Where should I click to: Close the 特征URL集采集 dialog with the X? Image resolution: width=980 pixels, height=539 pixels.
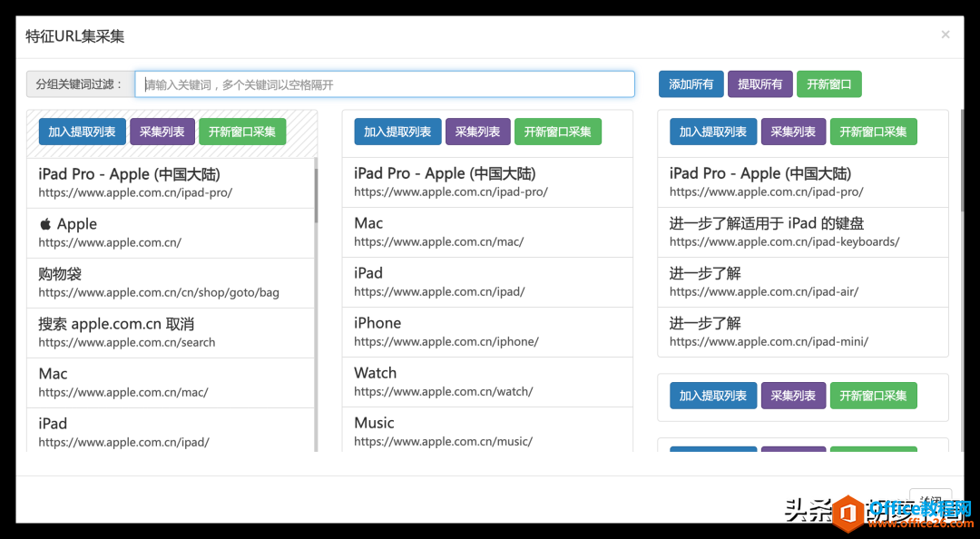tap(945, 34)
